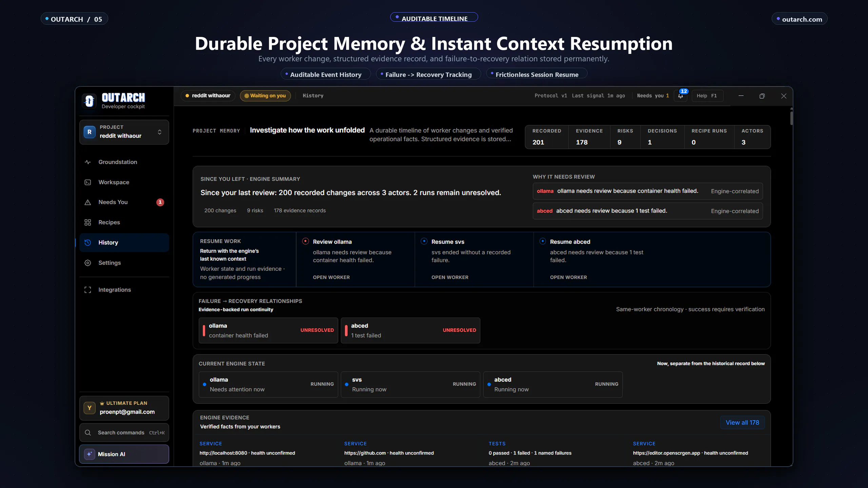Click the Mission AI sparkle icon

pos(89,454)
